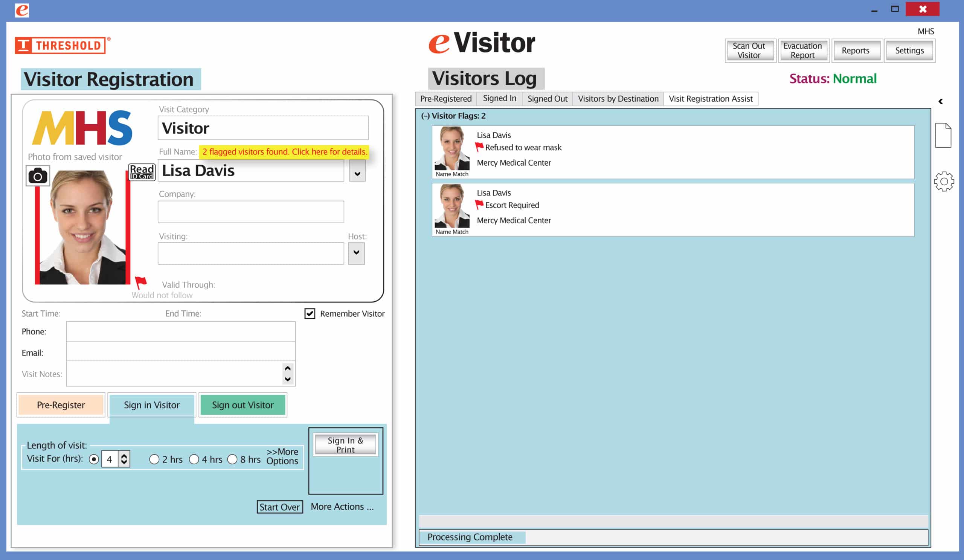The height and width of the screenshot is (560, 964).
Task: Click the Evacuation Report icon button
Action: [x=803, y=50]
